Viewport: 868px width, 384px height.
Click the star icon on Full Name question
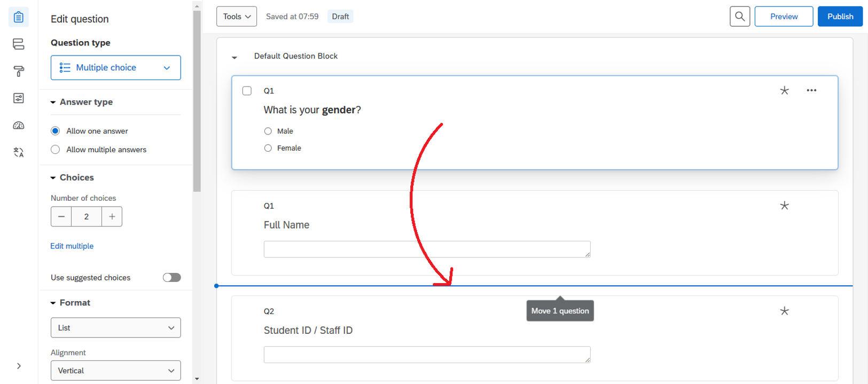(784, 206)
